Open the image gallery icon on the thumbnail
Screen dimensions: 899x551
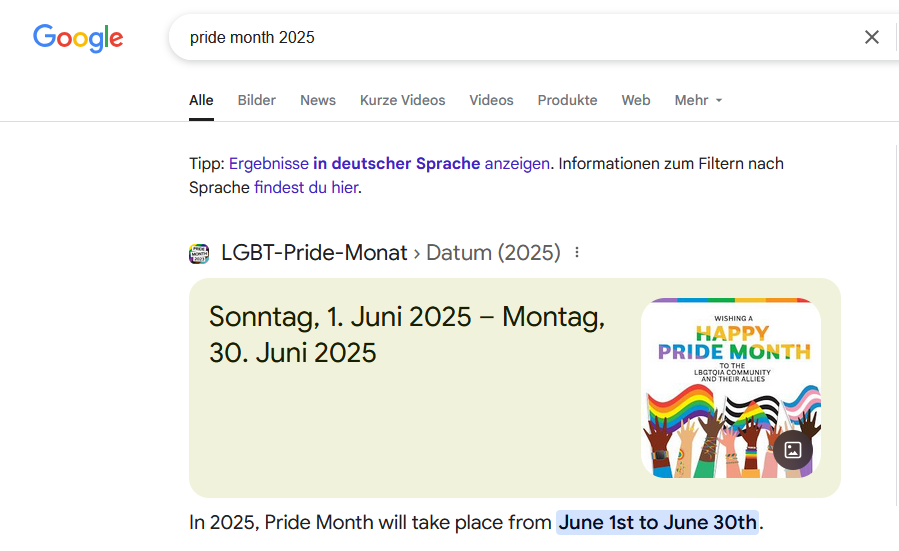pyautogui.click(x=793, y=450)
